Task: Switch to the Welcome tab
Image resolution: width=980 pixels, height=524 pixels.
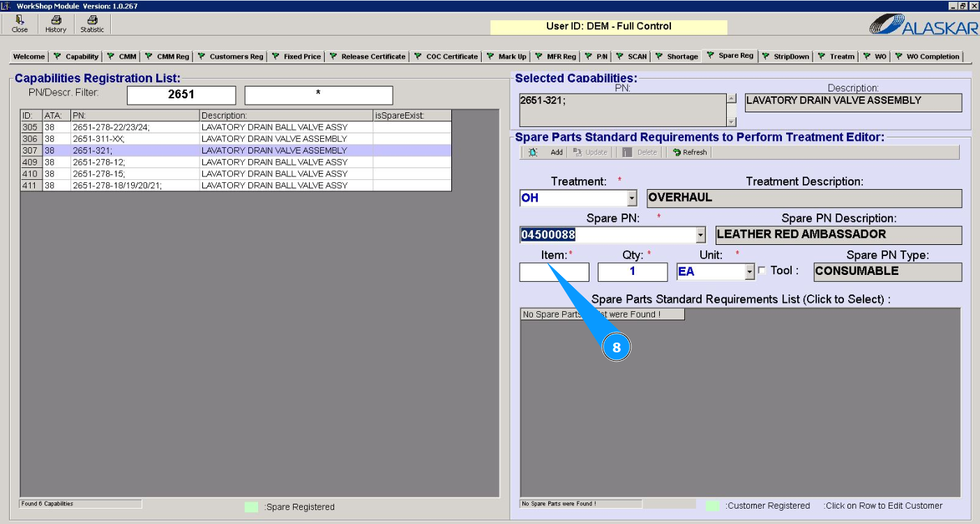Action: click(29, 57)
